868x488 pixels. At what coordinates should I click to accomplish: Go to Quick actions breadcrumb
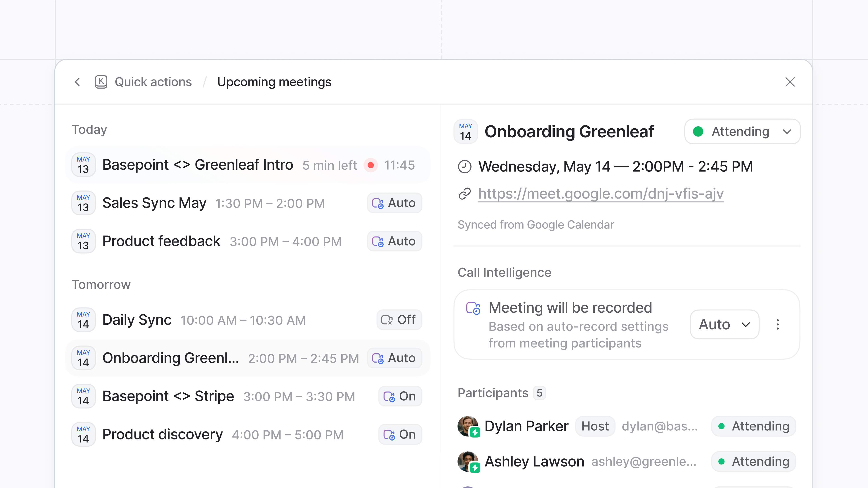coord(153,82)
